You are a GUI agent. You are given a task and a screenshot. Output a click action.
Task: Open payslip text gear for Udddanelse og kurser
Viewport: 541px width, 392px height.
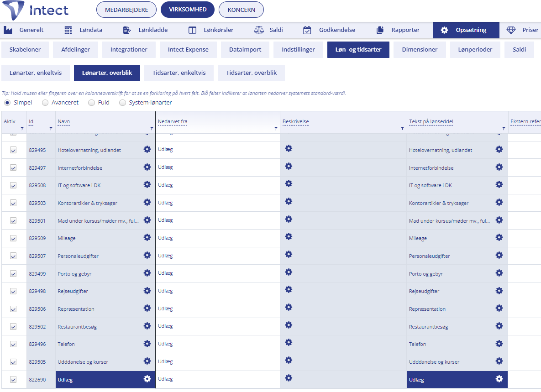tap(499, 361)
